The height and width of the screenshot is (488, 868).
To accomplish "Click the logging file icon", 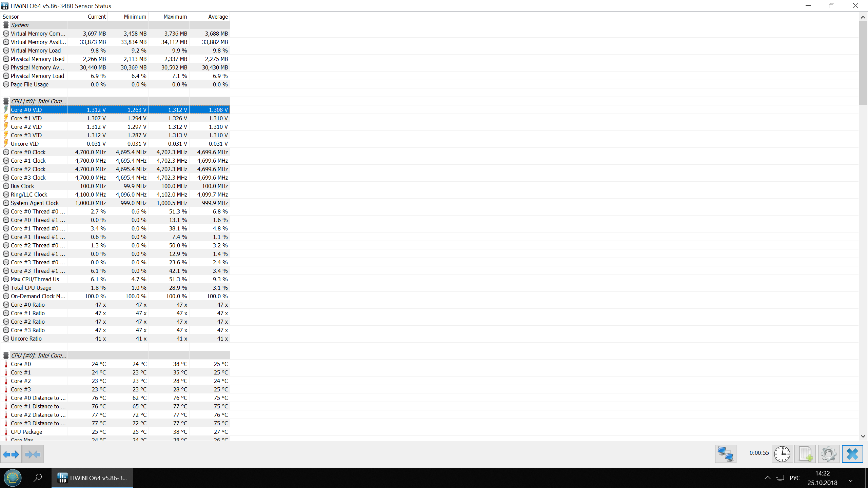I will tap(805, 454).
